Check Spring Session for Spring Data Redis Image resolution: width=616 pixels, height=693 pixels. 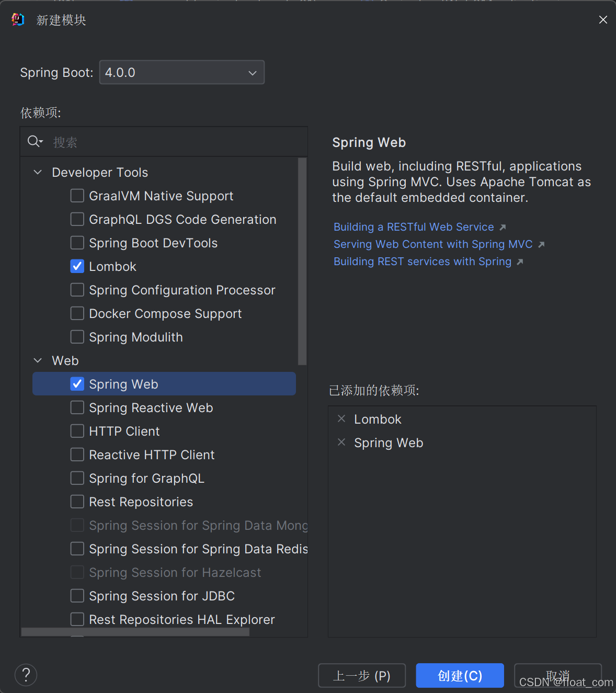[77, 549]
